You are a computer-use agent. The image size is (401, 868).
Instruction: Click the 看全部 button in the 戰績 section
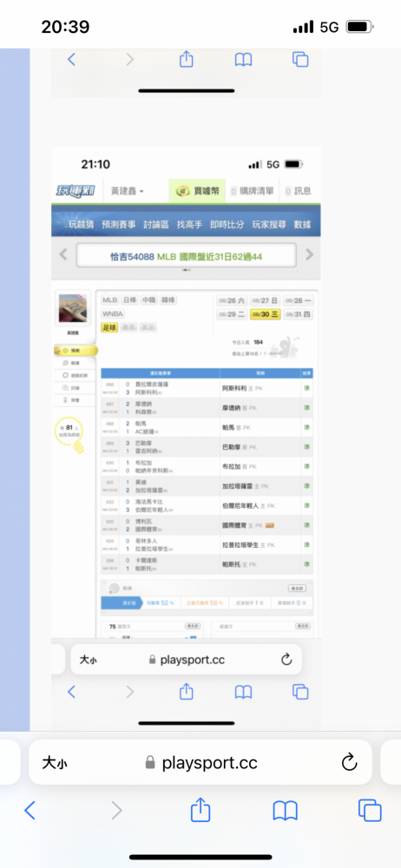[298, 588]
